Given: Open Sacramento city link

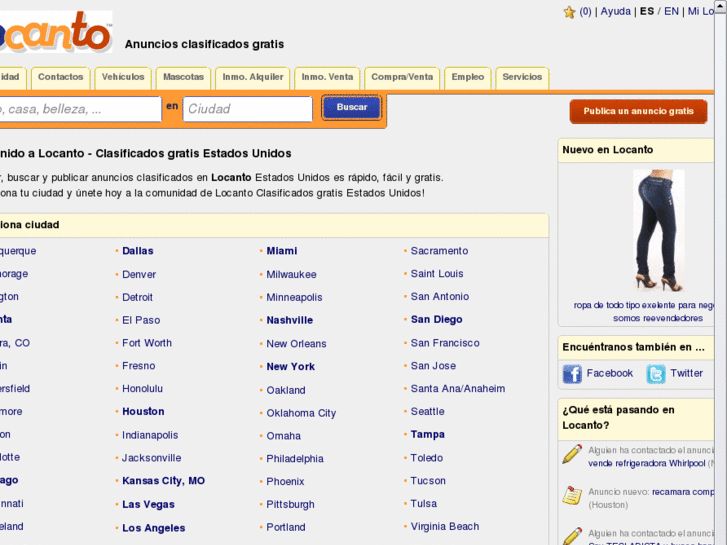Looking at the screenshot, I should (x=440, y=251).
